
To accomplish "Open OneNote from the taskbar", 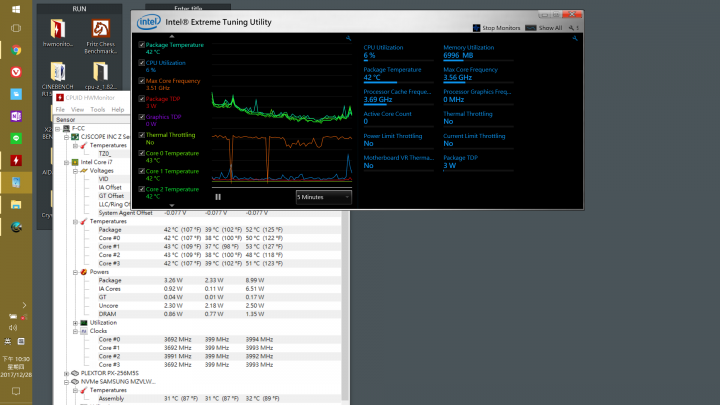I will pyautogui.click(x=16, y=116).
